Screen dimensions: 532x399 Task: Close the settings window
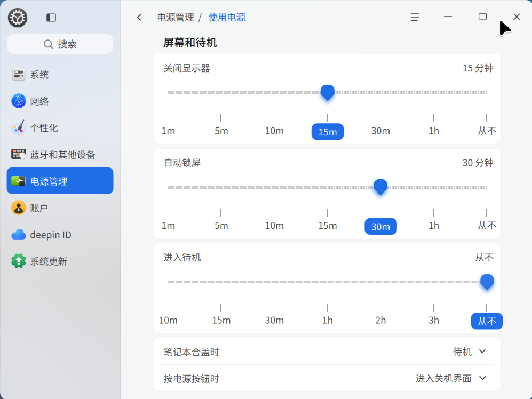517,17
